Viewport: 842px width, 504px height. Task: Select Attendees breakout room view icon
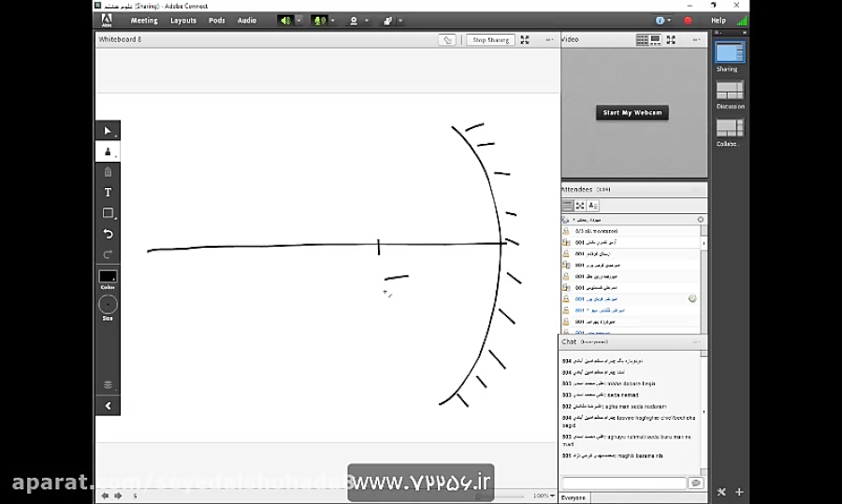(x=580, y=206)
